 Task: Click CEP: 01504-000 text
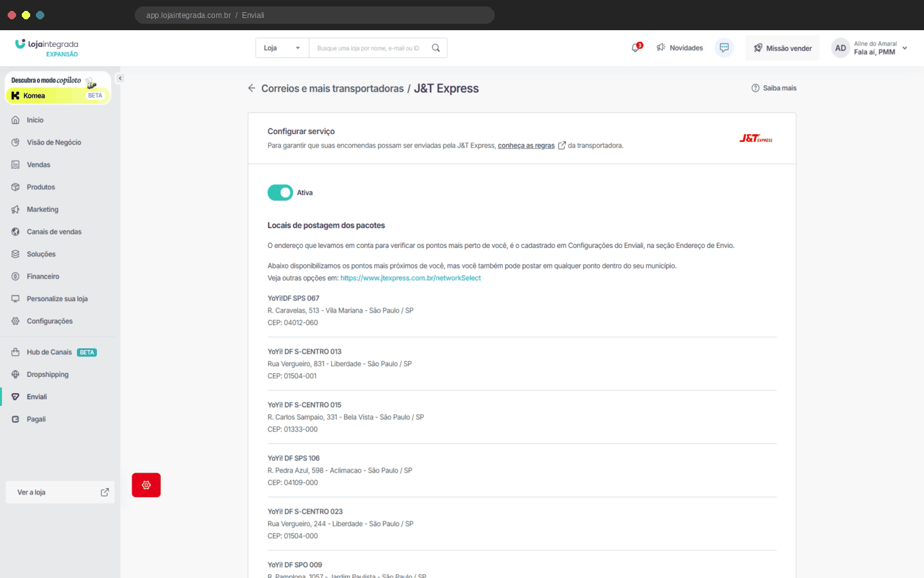293,536
